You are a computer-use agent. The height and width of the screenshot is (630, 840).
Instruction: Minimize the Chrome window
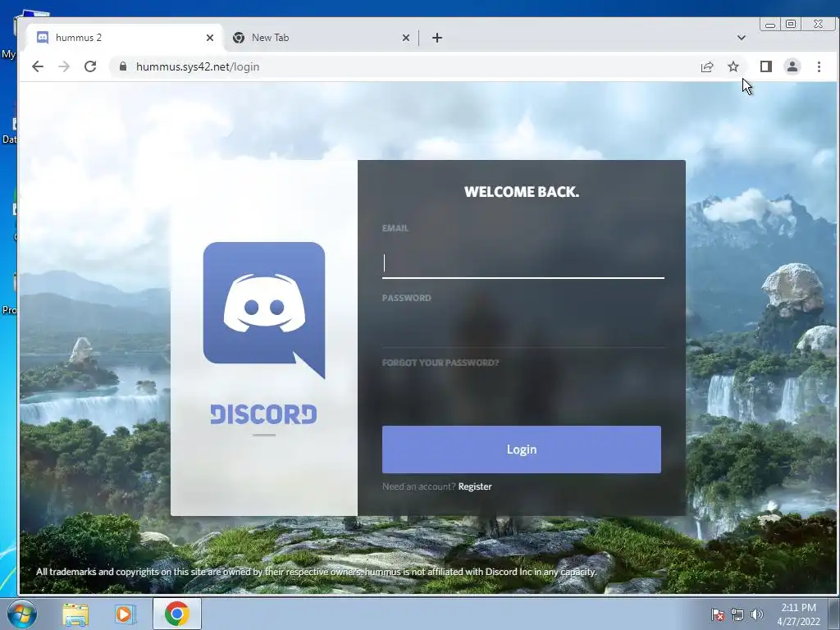(x=770, y=25)
